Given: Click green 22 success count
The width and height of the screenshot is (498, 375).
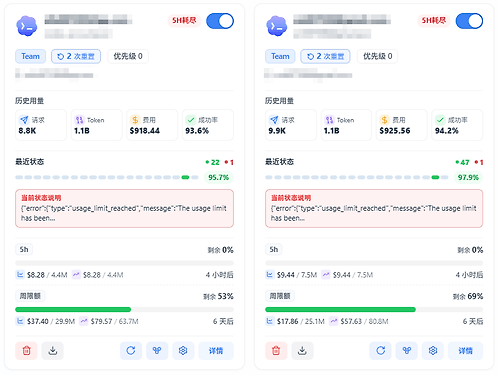Looking at the screenshot, I should (213, 162).
